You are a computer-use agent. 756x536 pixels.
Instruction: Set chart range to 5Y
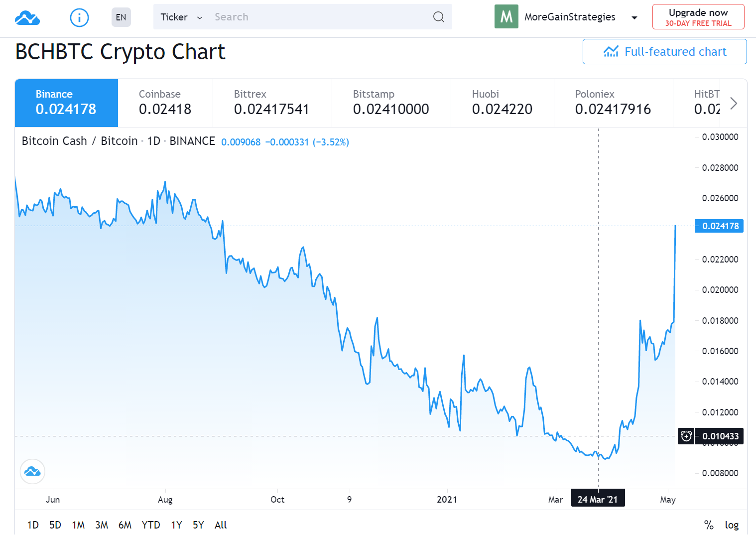(x=198, y=525)
